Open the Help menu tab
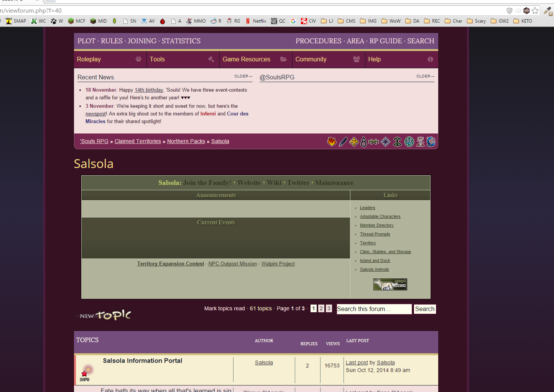554x392 pixels. pos(401,59)
